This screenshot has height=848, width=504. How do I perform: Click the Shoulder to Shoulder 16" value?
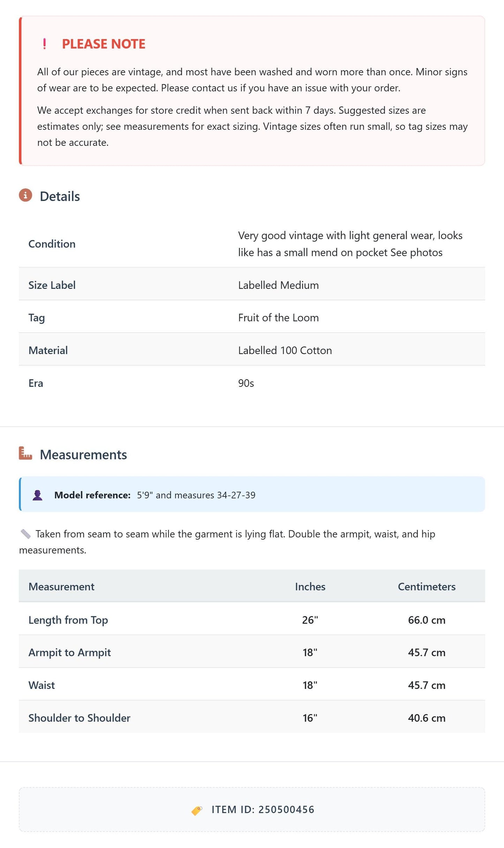[310, 718]
